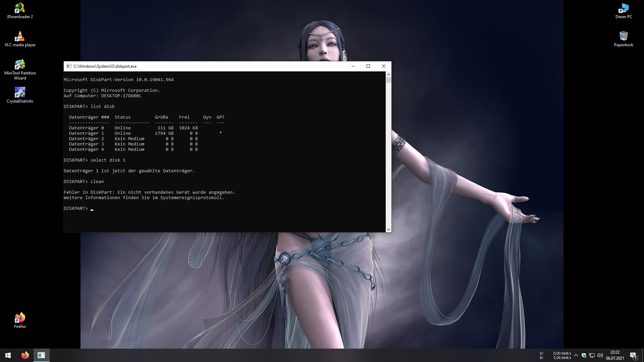Click Firefox icon in taskbar
The height and width of the screenshot is (362, 644).
[x=25, y=355]
